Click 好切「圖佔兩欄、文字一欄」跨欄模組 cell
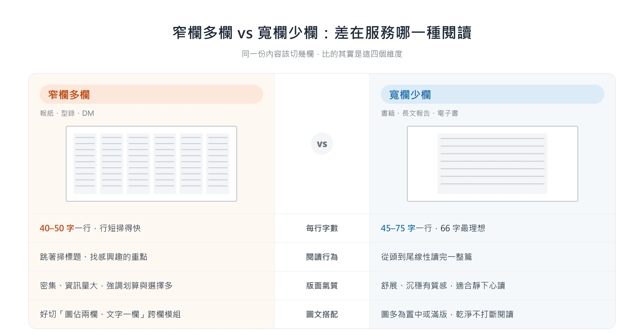Screen dimensions: 644x335 [x=151, y=314]
